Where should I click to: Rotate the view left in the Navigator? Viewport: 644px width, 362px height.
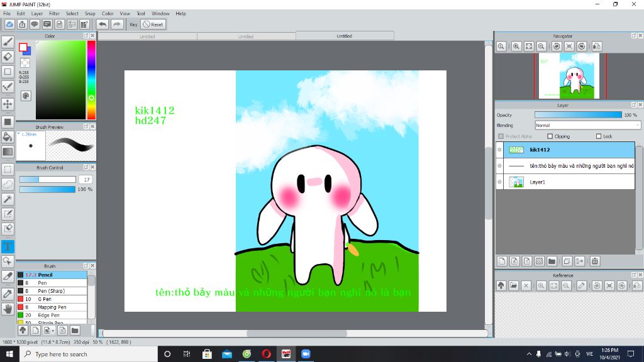point(557,47)
